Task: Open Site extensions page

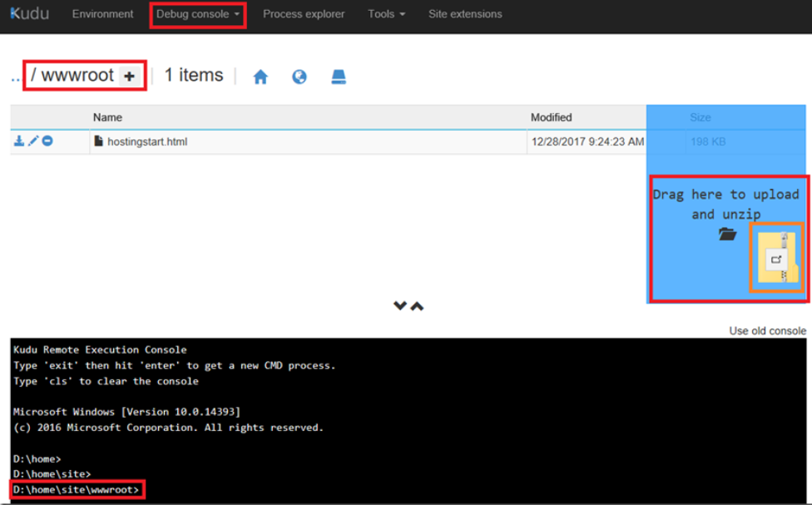Action: tap(465, 14)
